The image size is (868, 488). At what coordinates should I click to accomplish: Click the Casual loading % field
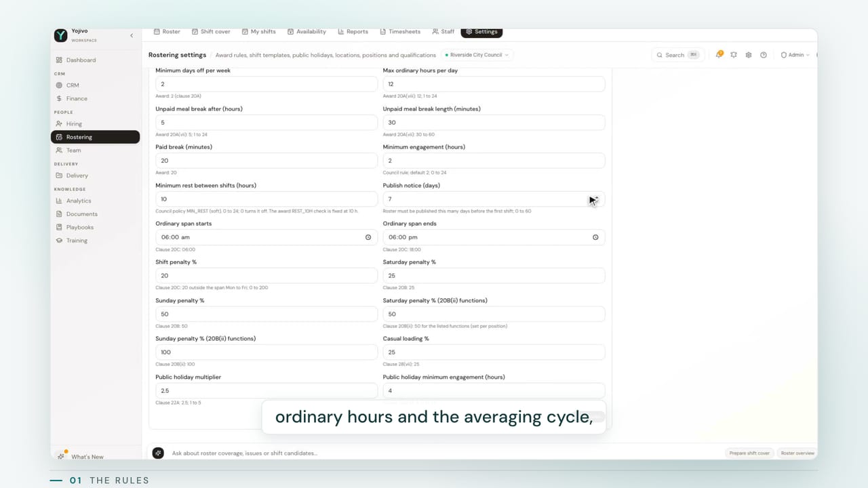point(494,352)
